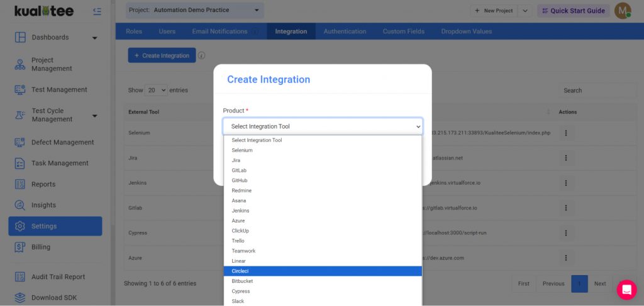Switch to the Users tab
Image resolution: width=644 pixels, height=306 pixels.
[x=167, y=31]
